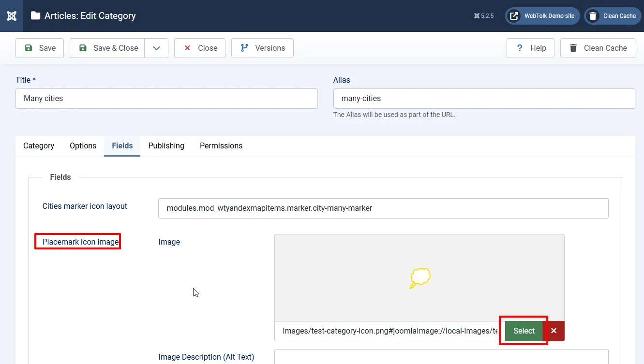Click toolbar Clean Cache button
644x364 pixels.
(598, 48)
